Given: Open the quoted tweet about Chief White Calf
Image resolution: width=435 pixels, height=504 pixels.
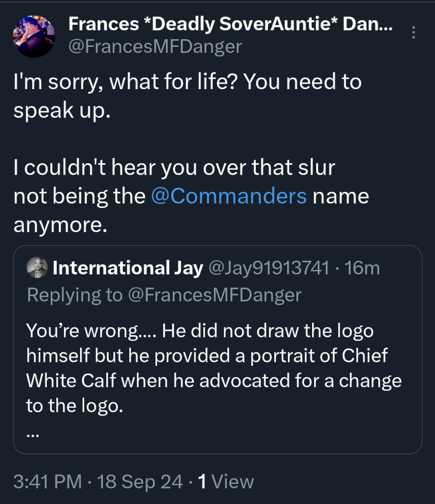Looking at the screenshot, I should tap(217, 350).
